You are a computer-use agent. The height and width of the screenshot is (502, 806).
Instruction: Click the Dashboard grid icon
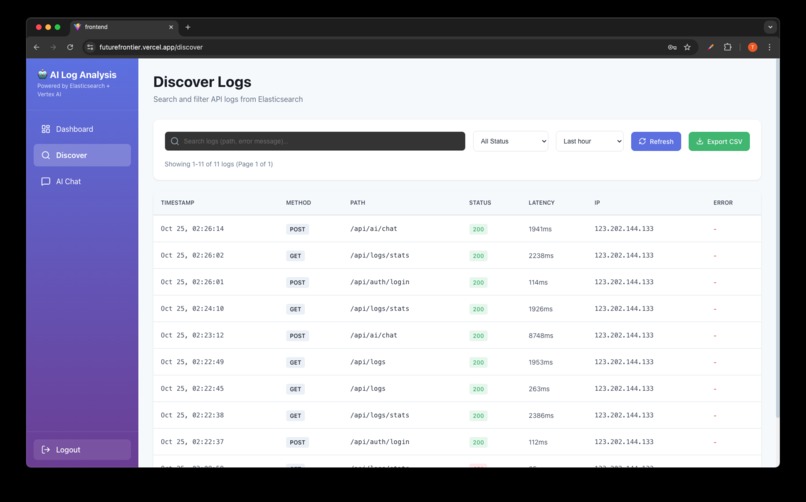[x=46, y=129]
